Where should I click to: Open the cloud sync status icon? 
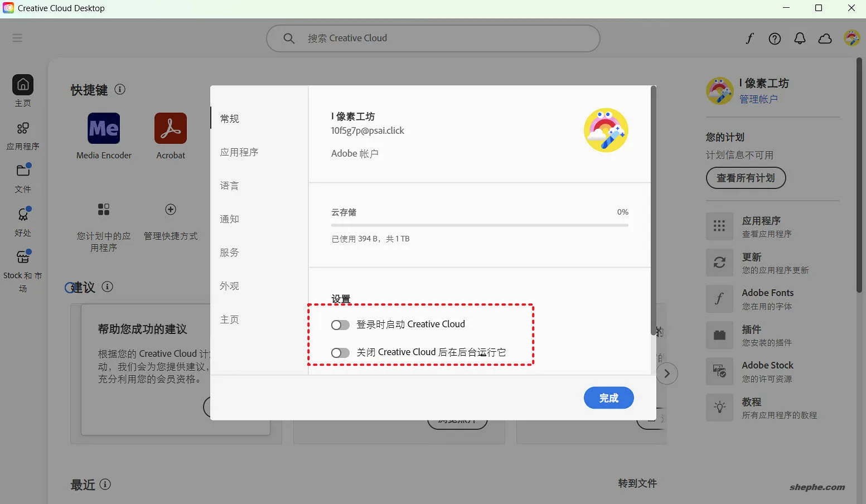[825, 38]
